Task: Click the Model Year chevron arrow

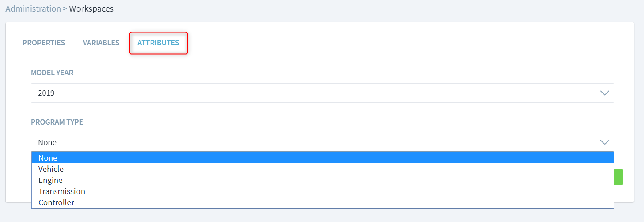Action: 604,93
